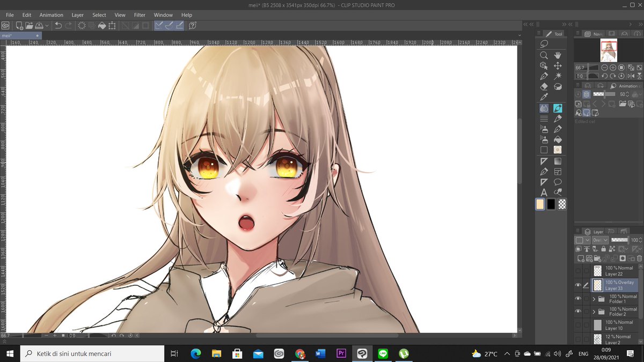
Task: Open the Window menu
Action: tap(163, 15)
